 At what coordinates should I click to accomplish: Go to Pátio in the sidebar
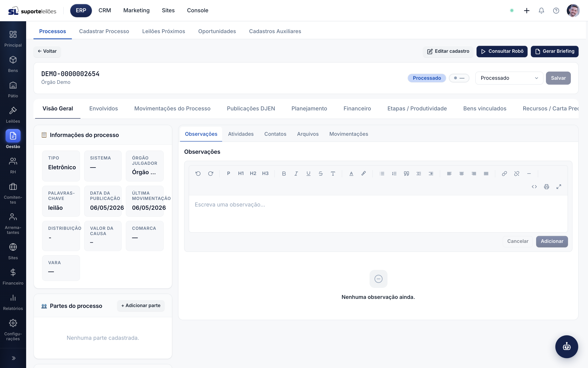(13, 89)
